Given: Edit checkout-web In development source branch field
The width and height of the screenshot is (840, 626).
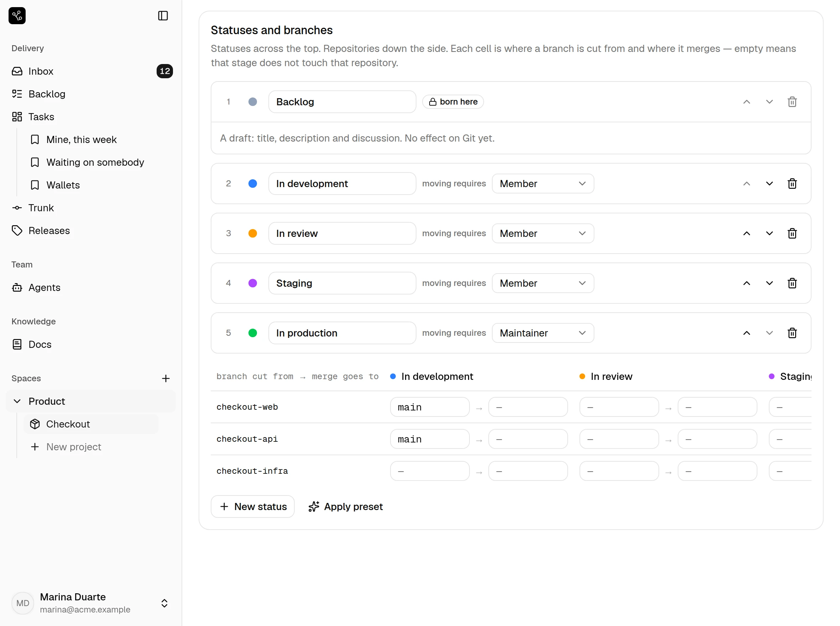Looking at the screenshot, I should 430,407.
